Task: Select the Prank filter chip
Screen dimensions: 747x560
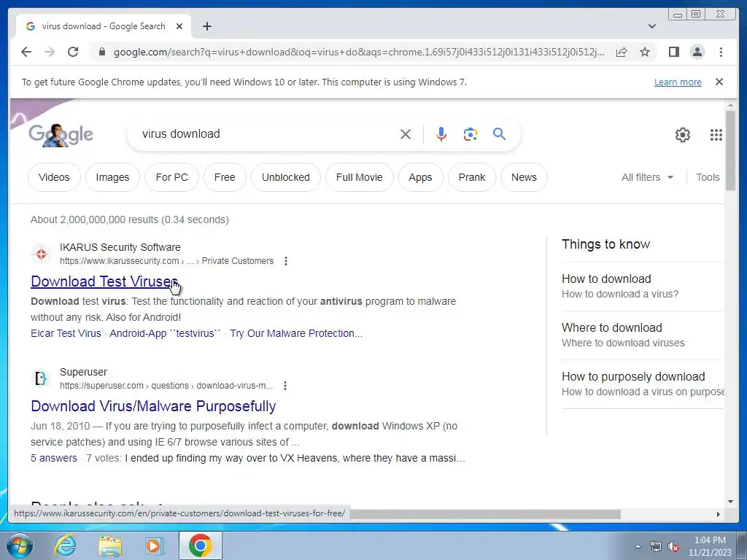Action: 472,177
